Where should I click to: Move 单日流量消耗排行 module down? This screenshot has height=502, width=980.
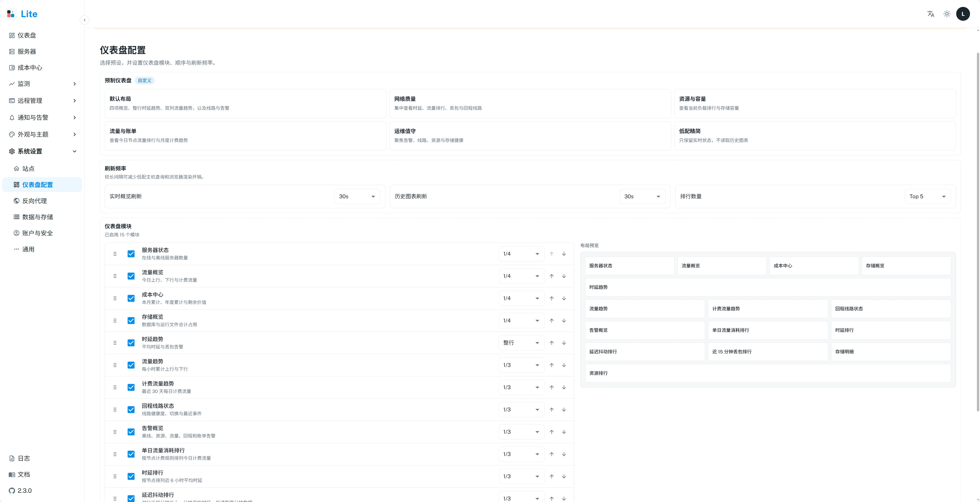pyautogui.click(x=564, y=454)
